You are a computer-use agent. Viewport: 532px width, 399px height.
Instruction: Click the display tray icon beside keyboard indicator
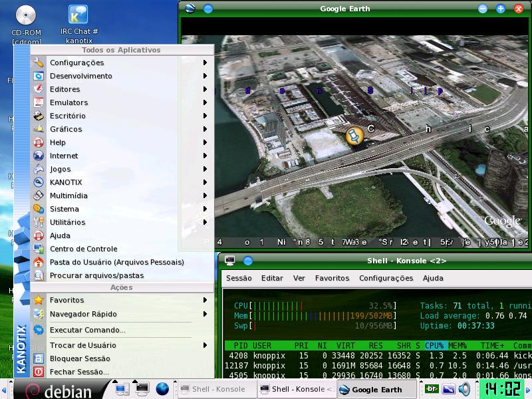click(448, 389)
